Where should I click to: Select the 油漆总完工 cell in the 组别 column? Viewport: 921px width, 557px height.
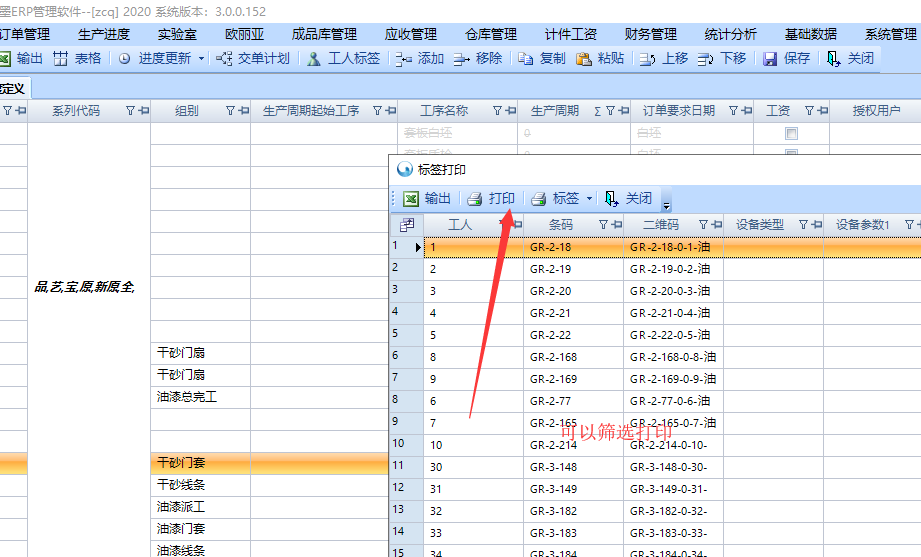click(x=187, y=397)
